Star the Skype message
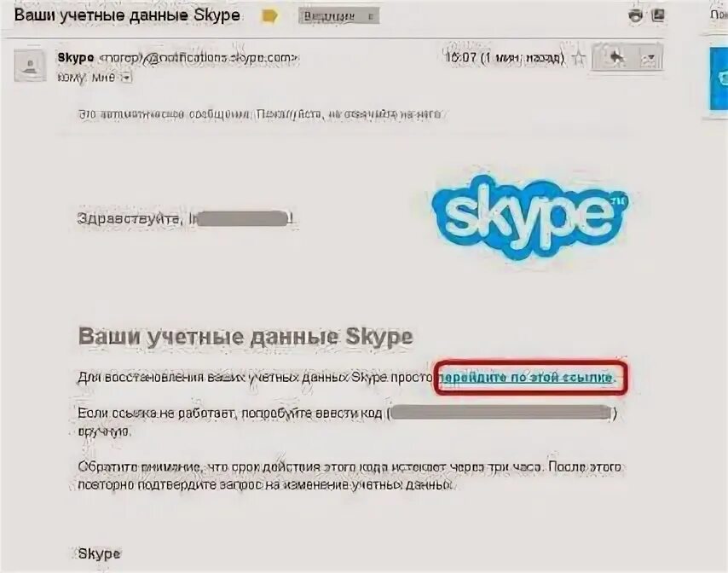728x573 pixels. coord(579,58)
